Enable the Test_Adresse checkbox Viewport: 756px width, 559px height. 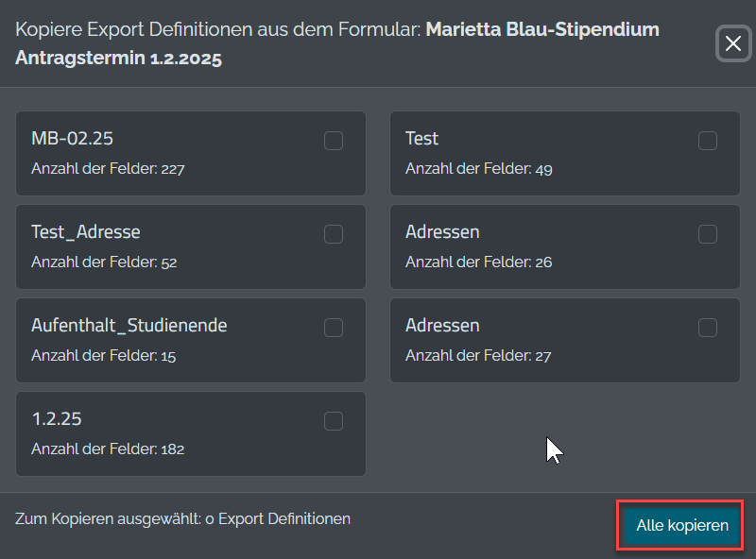click(333, 233)
